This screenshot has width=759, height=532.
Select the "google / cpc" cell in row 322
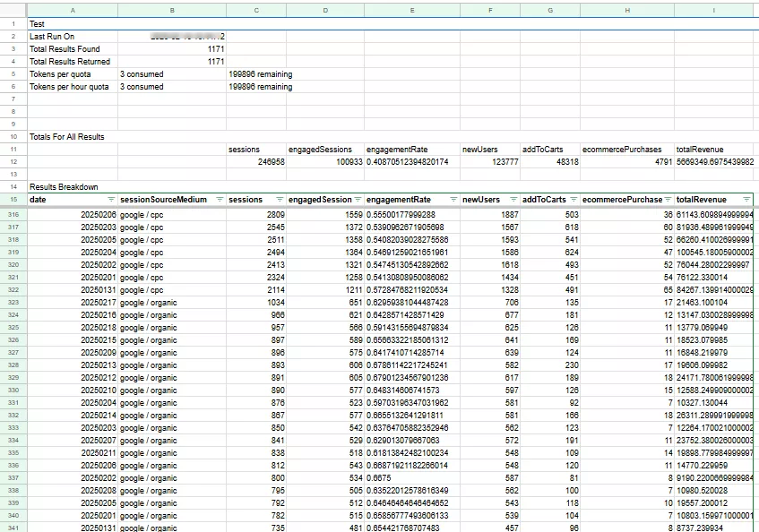[x=172, y=289]
